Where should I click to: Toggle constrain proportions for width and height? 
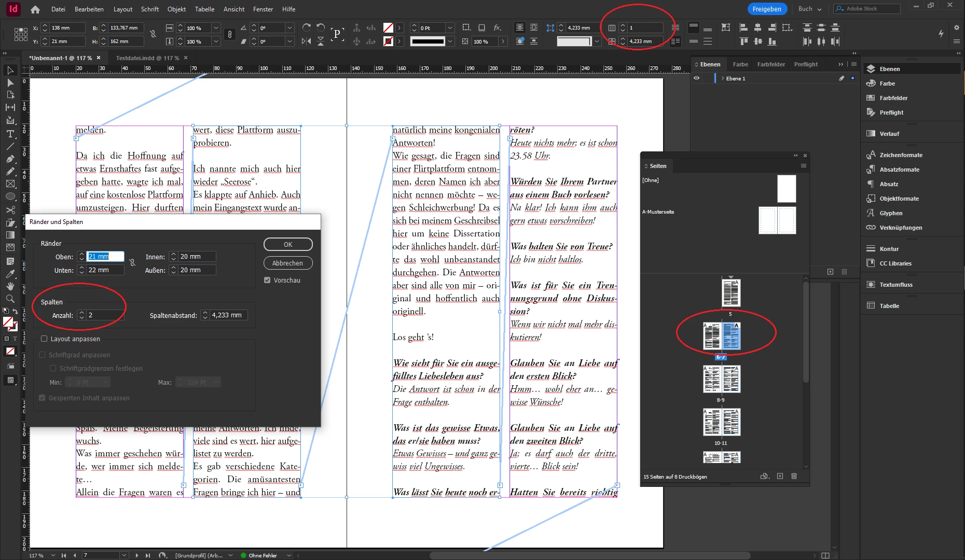coord(153,34)
